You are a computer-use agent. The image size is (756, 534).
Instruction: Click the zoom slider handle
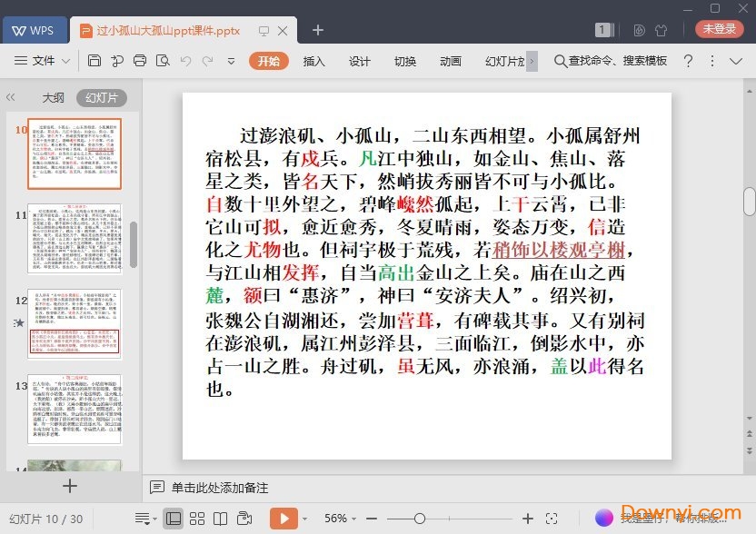pyautogui.click(x=419, y=518)
